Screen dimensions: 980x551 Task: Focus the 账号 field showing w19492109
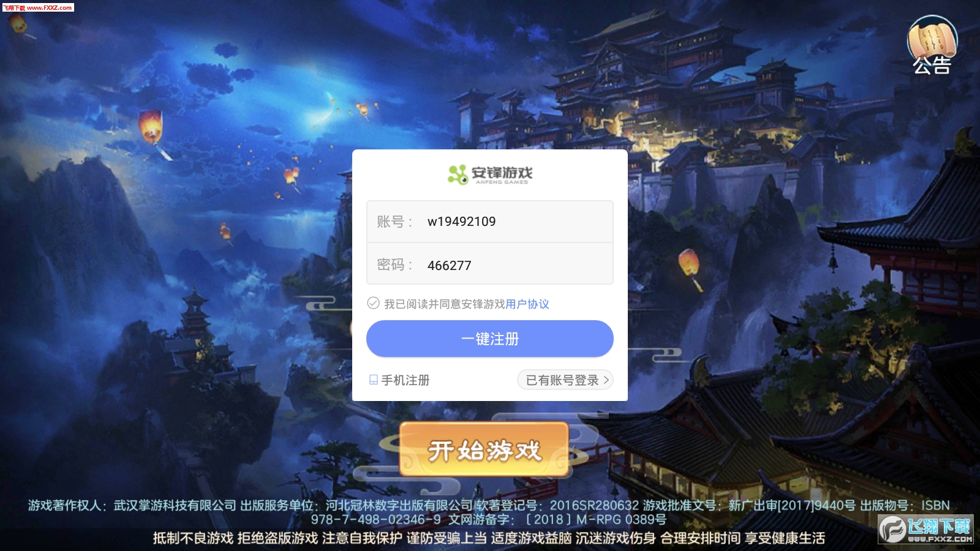click(x=490, y=222)
